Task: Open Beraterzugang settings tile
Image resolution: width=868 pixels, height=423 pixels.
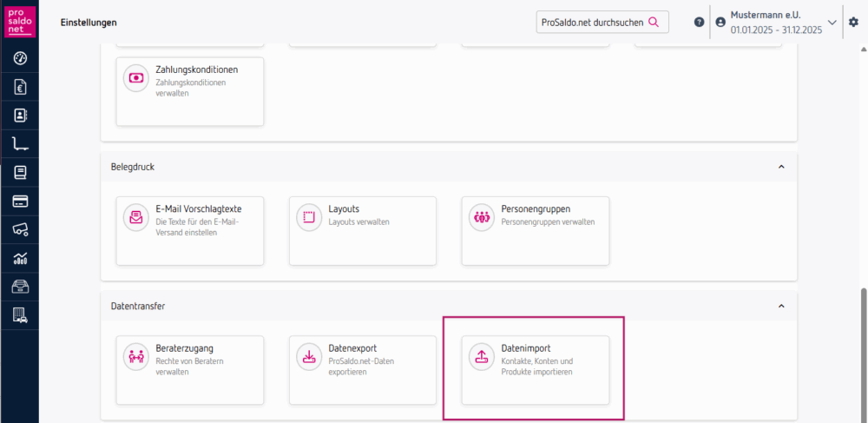Action: pyautogui.click(x=189, y=370)
